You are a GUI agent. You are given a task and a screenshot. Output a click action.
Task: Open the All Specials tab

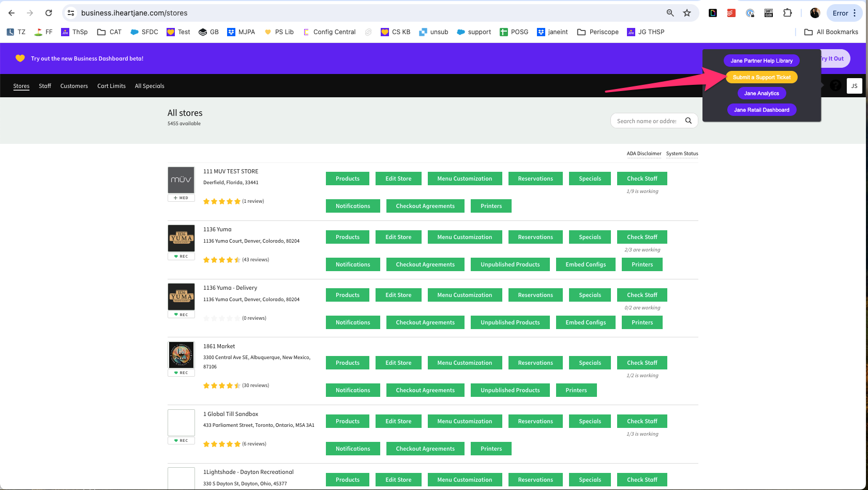(149, 86)
